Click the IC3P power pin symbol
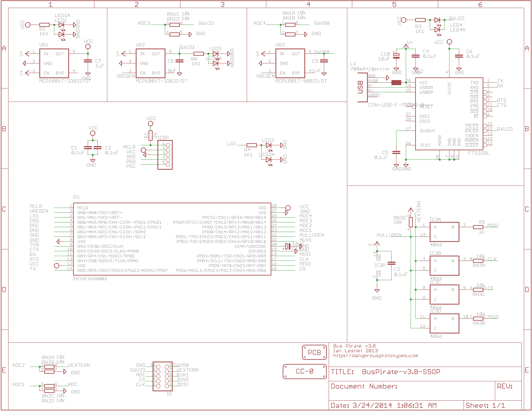Image resolution: width=532 pixels, height=412 pixels. (377, 266)
